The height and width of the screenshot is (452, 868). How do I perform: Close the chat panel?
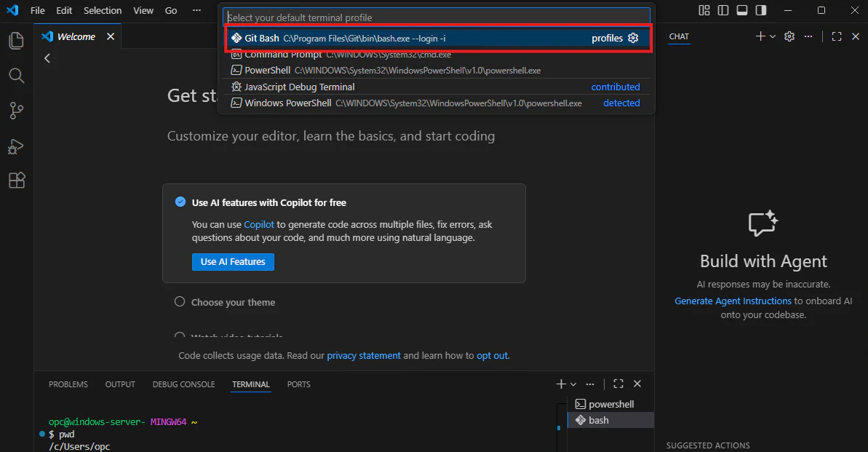856,36
